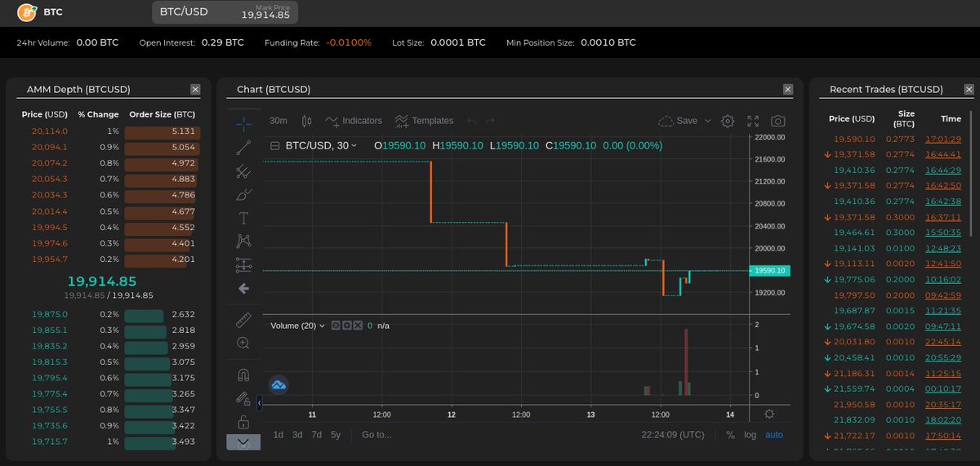
Task: Select the brush drawing tool
Action: pos(243,195)
